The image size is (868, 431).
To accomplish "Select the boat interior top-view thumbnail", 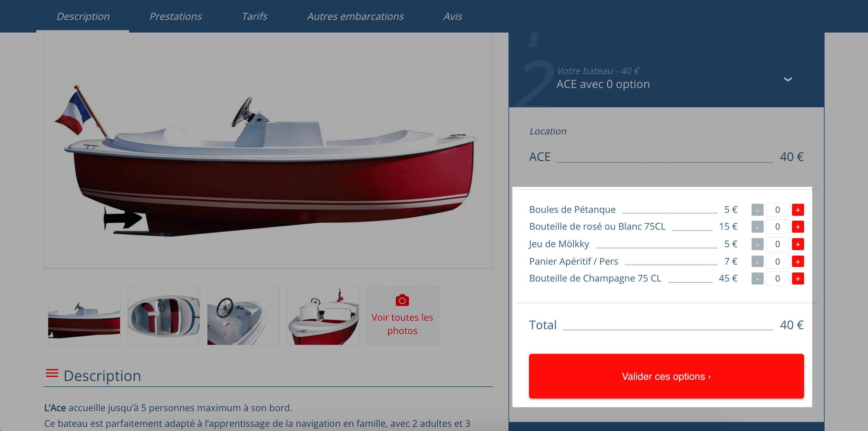I will pyautogui.click(x=163, y=316).
